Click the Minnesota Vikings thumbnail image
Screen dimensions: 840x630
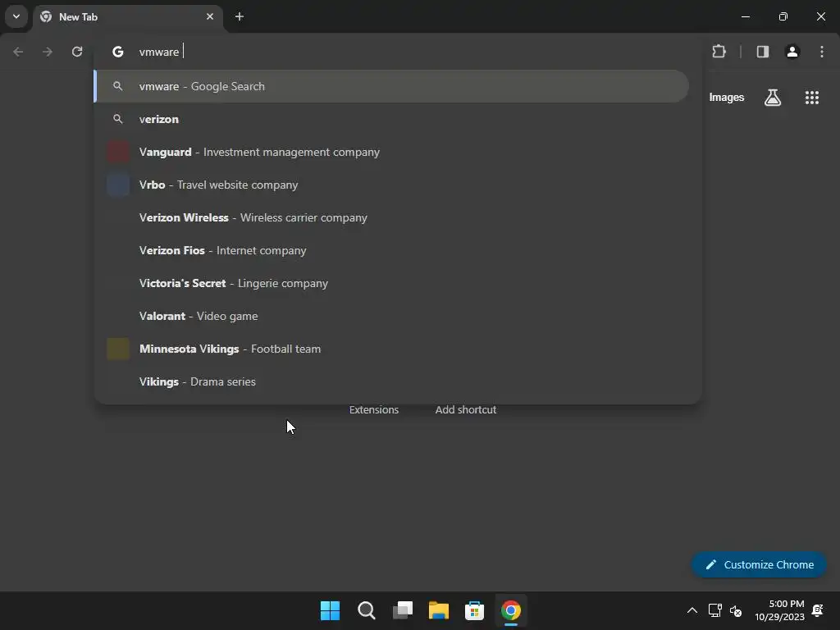[118, 349]
